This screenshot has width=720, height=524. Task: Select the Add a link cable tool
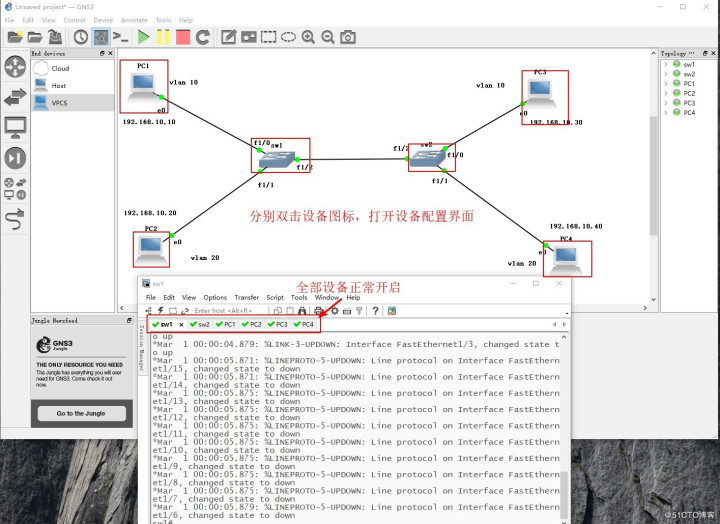(15, 219)
